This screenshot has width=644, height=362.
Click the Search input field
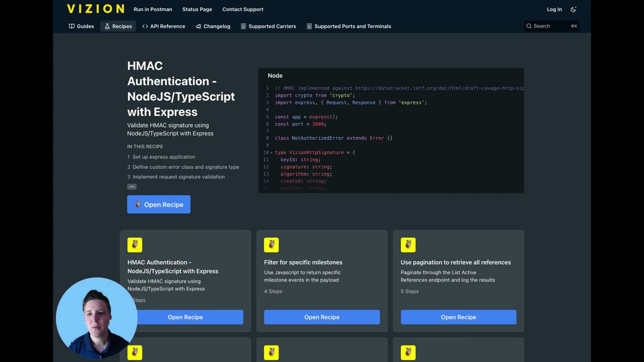tap(551, 26)
